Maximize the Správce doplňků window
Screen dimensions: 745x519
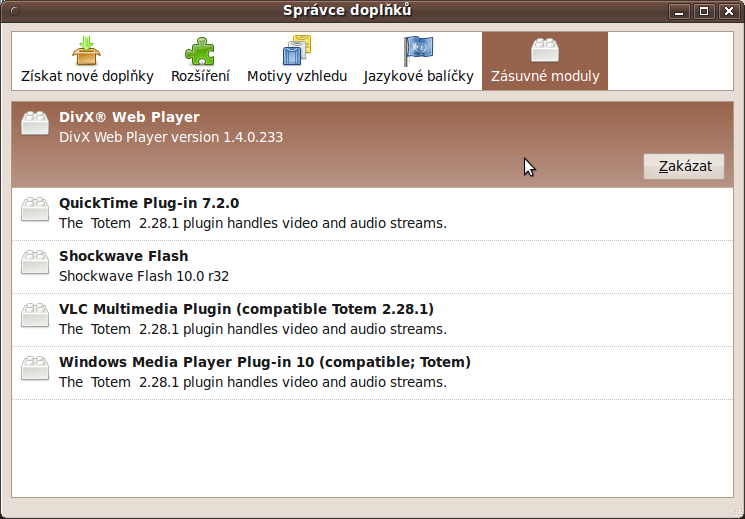tap(704, 11)
